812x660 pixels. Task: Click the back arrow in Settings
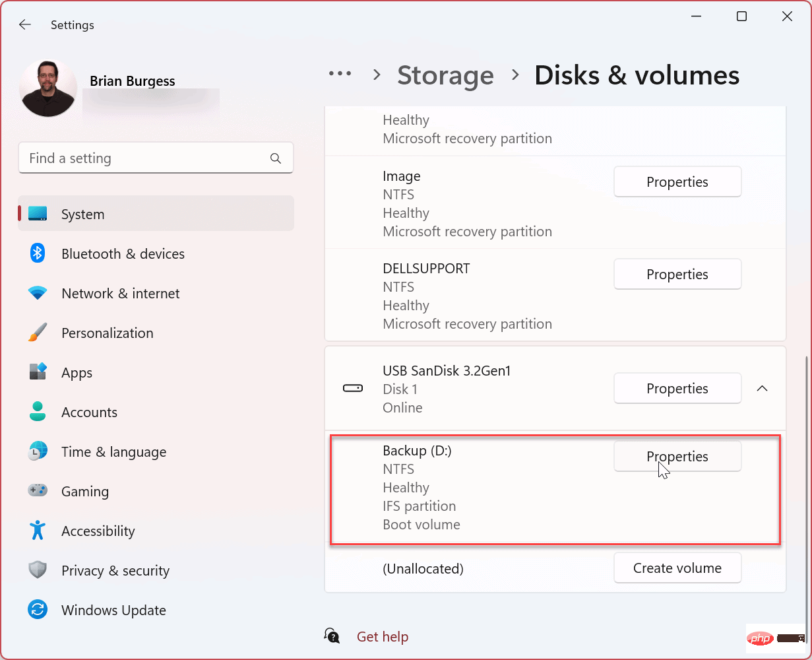pos(24,24)
